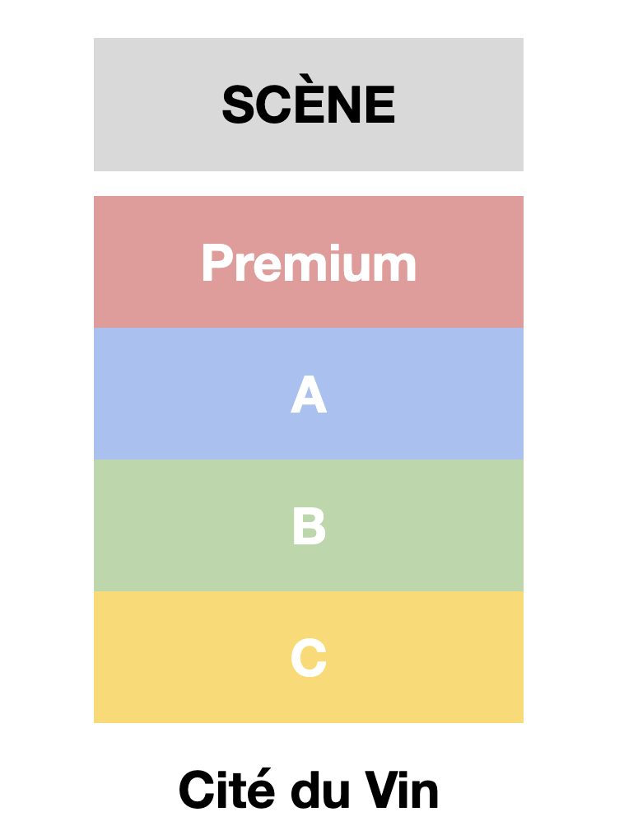
Task: Click the white Premium label text
Action: pos(308,264)
